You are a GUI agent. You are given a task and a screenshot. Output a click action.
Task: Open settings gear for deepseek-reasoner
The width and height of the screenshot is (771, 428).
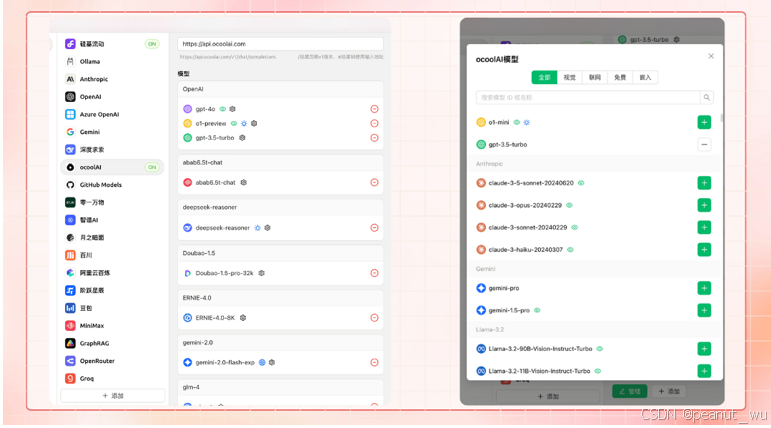coord(267,228)
